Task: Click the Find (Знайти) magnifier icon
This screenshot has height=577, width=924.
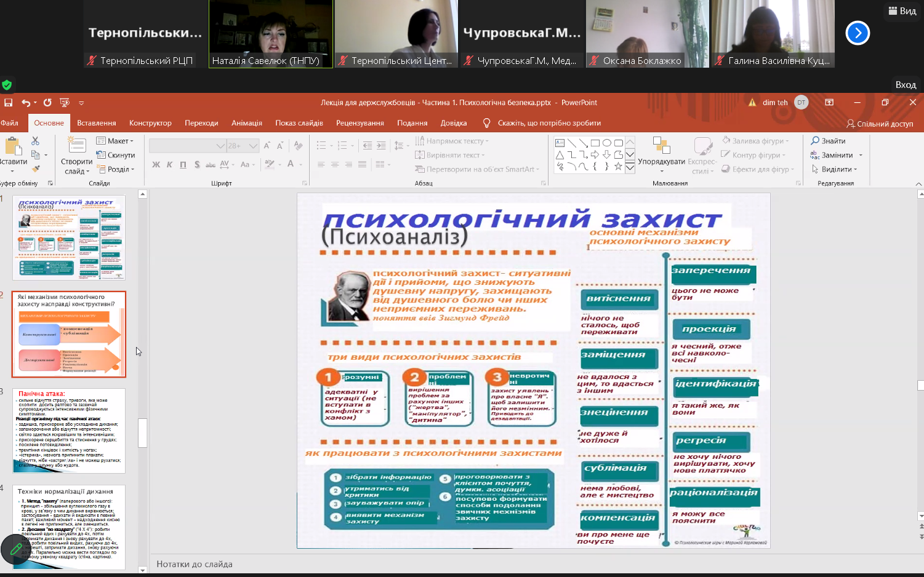Action: pyautogui.click(x=815, y=141)
